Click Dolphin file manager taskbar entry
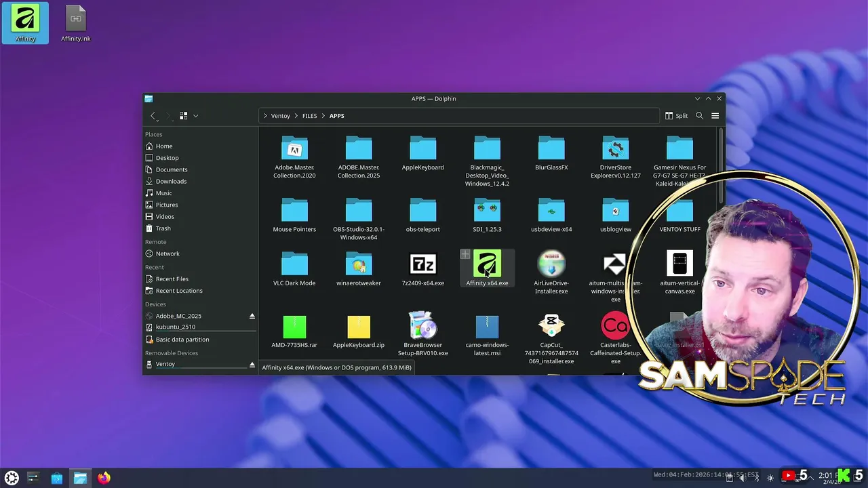The image size is (868, 488). click(x=80, y=478)
